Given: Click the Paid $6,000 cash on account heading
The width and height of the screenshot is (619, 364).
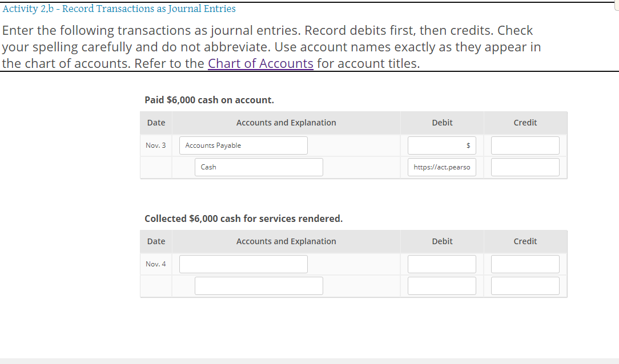Looking at the screenshot, I should (209, 99).
